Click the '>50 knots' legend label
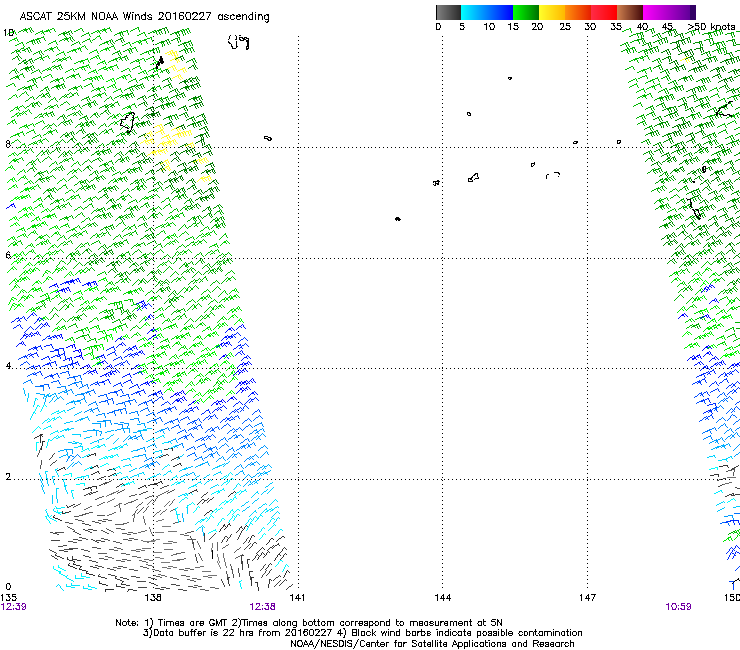The height and width of the screenshot is (650, 740). (711, 27)
